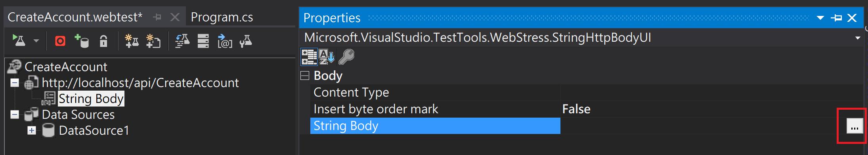The width and height of the screenshot is (868, 155).
Task: Toggle the pin on CreateAccount.webtest tab
Action: pyautogui.click(x=157, y=17)
